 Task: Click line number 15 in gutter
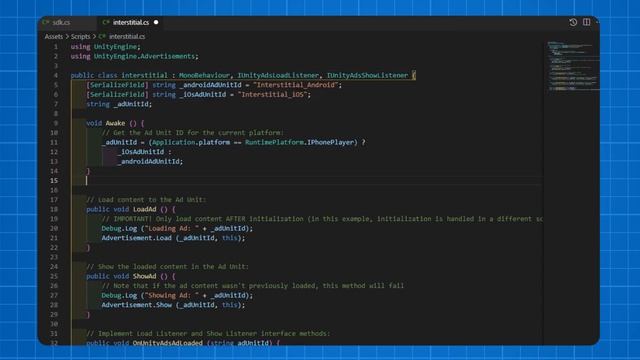coord(54,181)
